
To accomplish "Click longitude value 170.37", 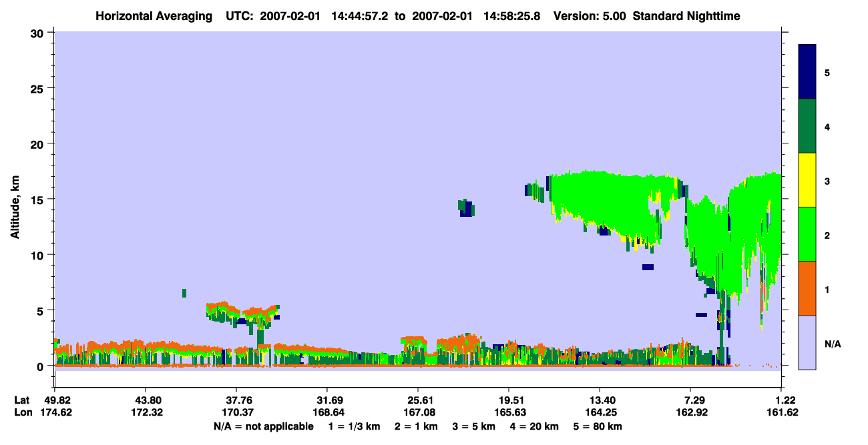I will 236,412.
